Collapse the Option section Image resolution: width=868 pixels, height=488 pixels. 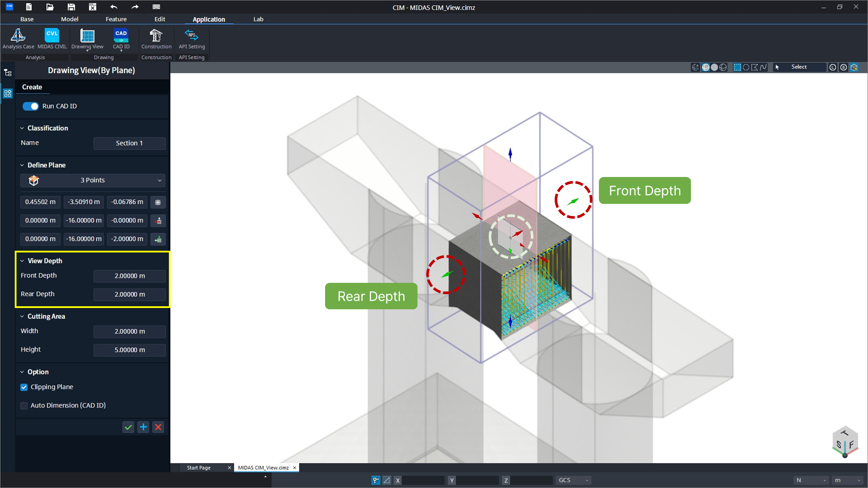[x=22, y=372]
